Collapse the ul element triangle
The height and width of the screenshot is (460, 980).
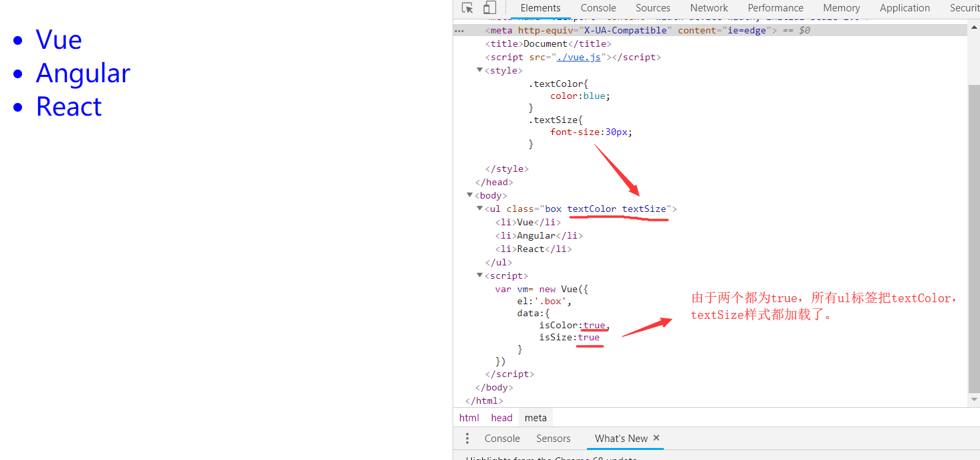(480, 209)
